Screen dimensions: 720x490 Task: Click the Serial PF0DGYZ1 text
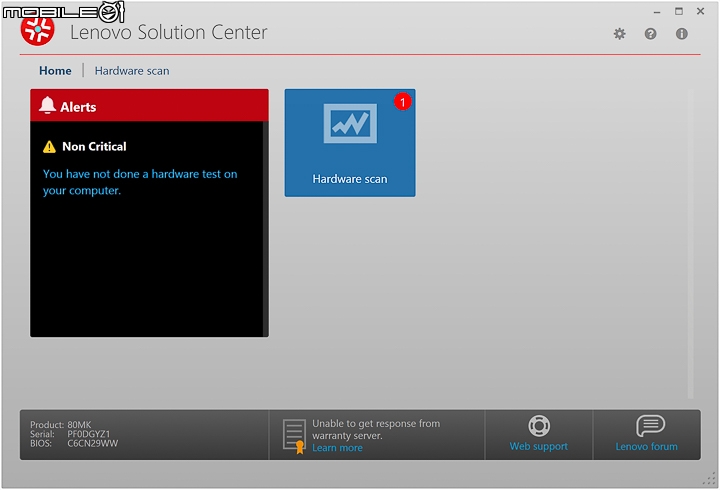coord(70,434)
